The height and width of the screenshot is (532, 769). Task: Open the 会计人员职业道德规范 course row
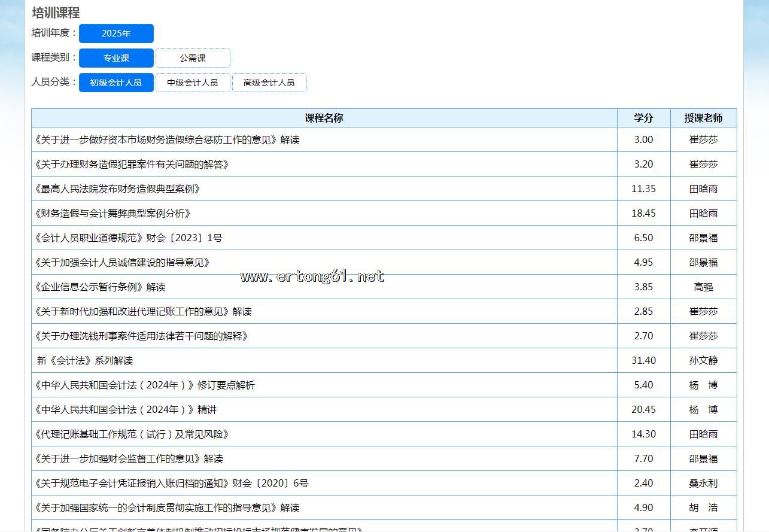(x=129, y=238)
